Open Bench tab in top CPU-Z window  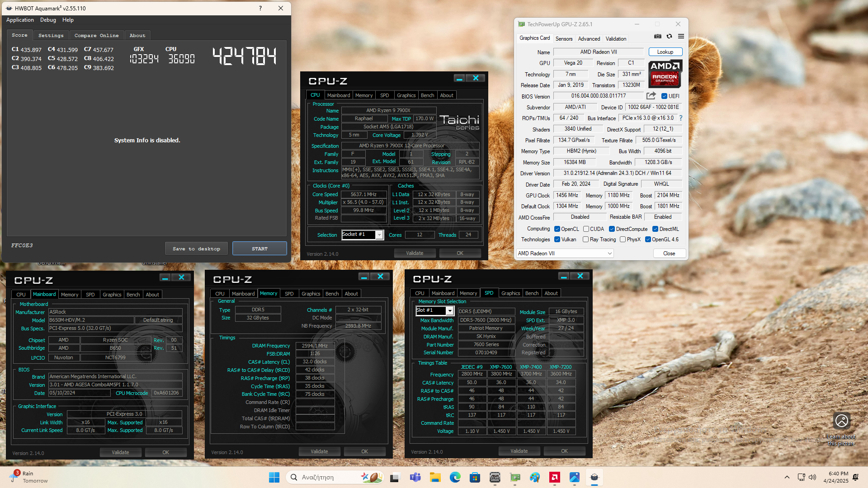[x=427, y=95]
